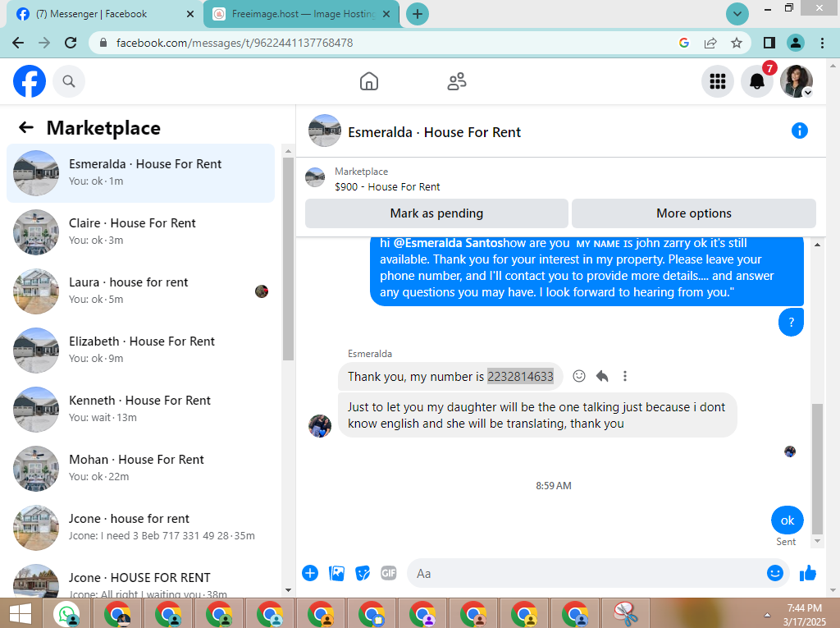Close the Freeimage.host tab
This screenshot has width=840, height=628.
click(x=386, y=14)
